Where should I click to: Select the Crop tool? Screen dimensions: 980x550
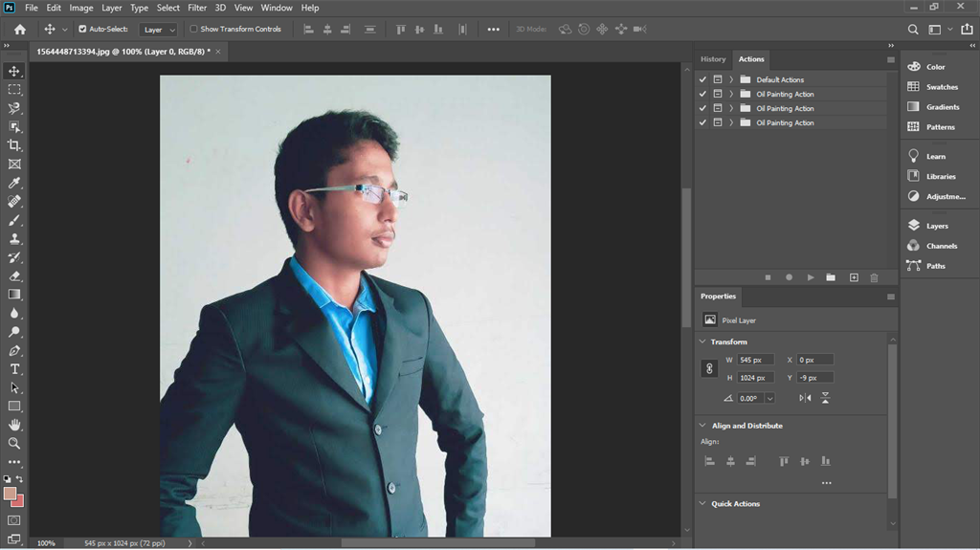pos(14,145)
